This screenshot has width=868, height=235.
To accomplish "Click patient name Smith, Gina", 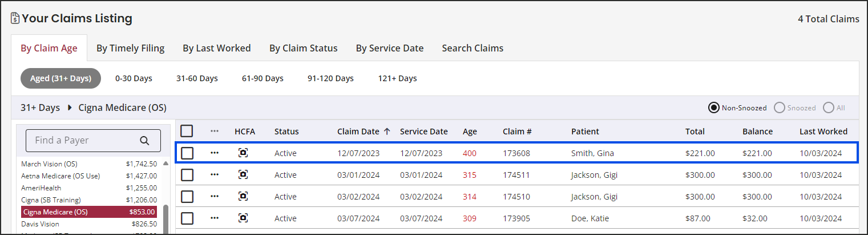I will 592,153.
